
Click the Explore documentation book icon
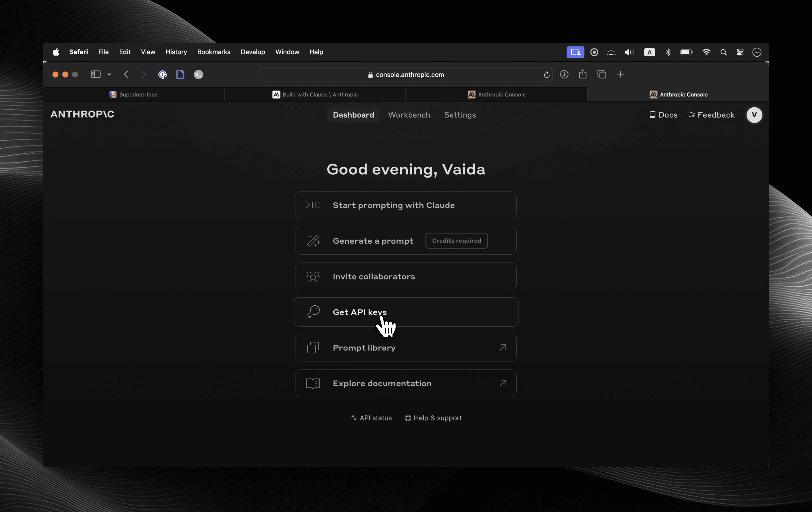[x=312, y=383]
